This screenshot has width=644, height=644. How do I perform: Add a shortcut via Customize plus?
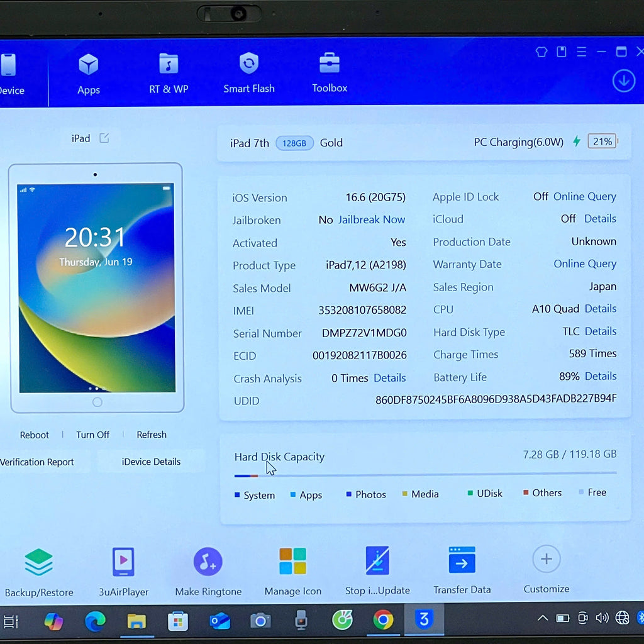pyautogui.click(x=547, y=558)
